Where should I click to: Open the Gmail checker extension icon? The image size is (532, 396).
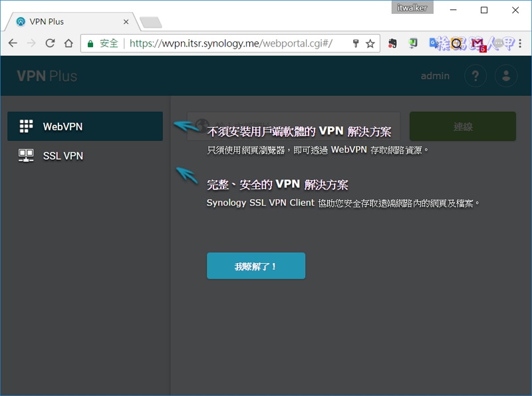[478, 45]
